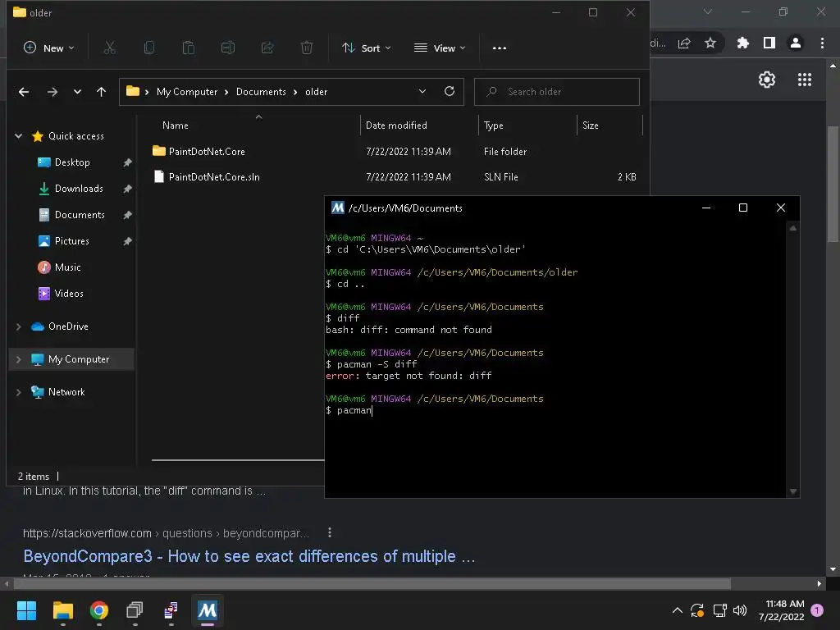Image resolution: width=840 pixels, height=630 pixels.
Task: Refresh the older folder view
Action: [450, 92]
